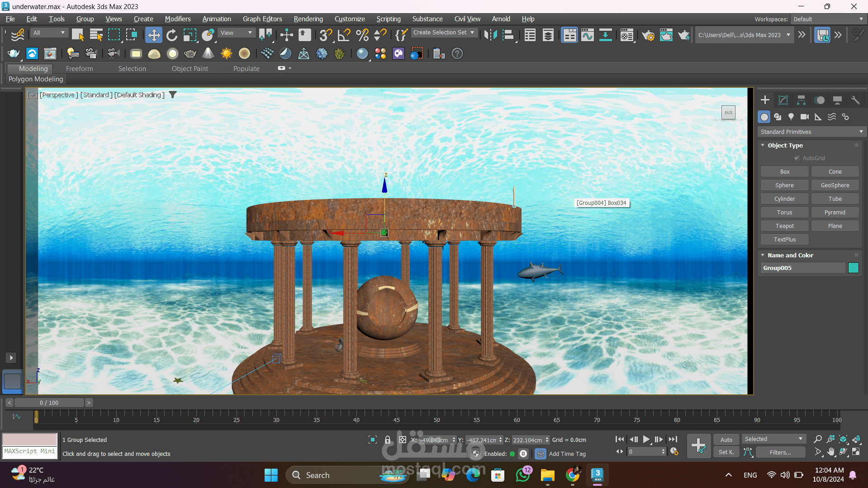Screen dimensions: 868x488
Task: Open the Utilities panel wrench icon
Action: (x=855, y=100)
